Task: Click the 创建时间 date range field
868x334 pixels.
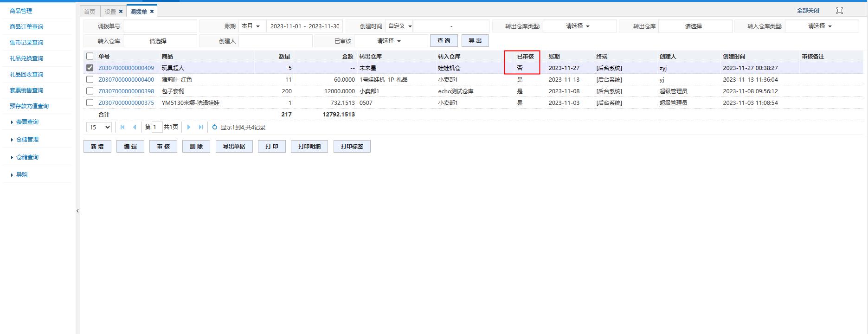Action: (451, 26)
